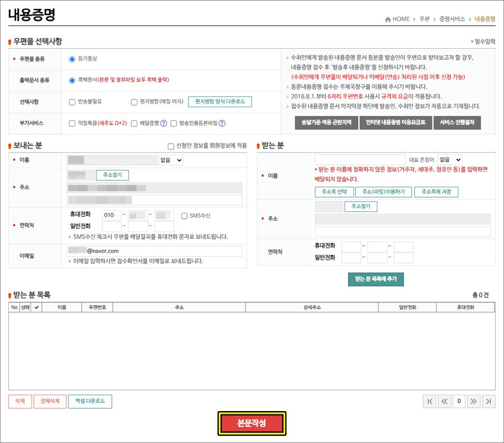Viewport: 504px width, 443px height.
Task: Click the 전체삭제 button
Action: (50, 401)
